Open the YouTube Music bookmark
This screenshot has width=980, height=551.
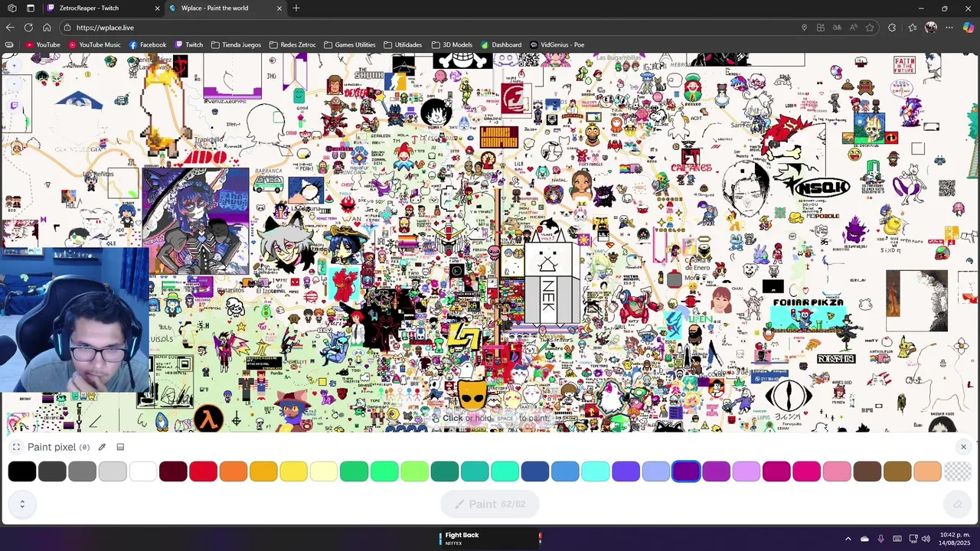point(95,44)
